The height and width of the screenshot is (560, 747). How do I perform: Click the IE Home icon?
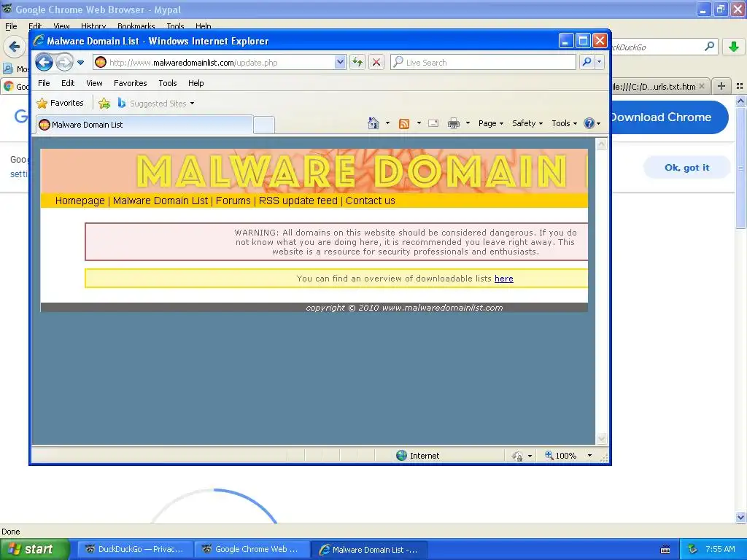(x=373, y=123)
